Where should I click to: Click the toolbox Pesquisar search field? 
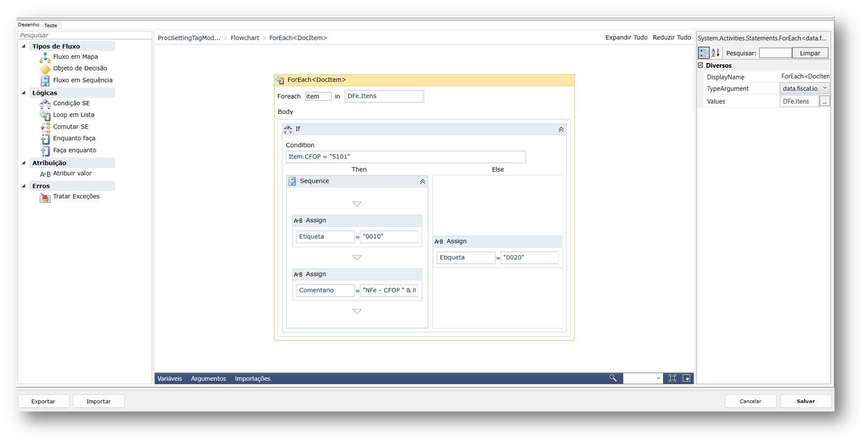pyautogui.click(x=84, y=35)
